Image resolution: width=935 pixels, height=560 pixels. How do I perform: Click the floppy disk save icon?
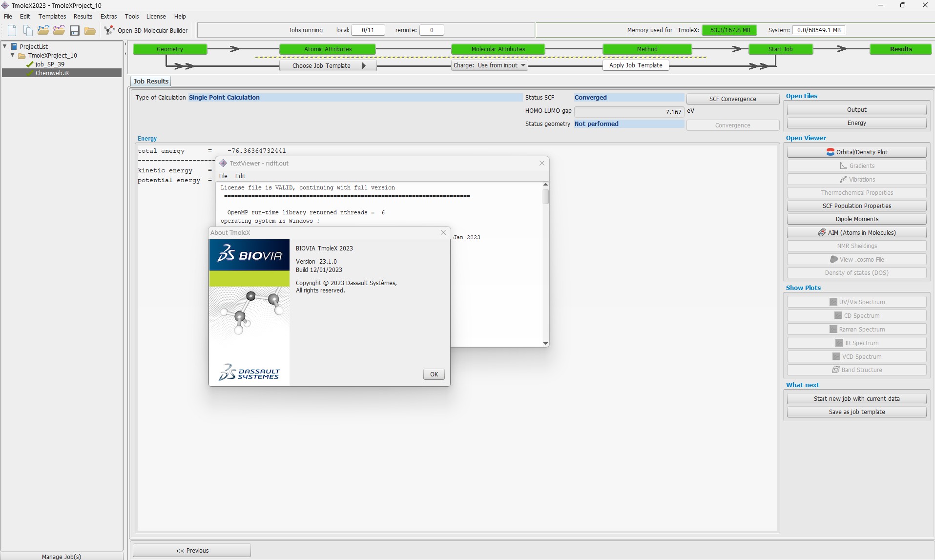point(75,30)
